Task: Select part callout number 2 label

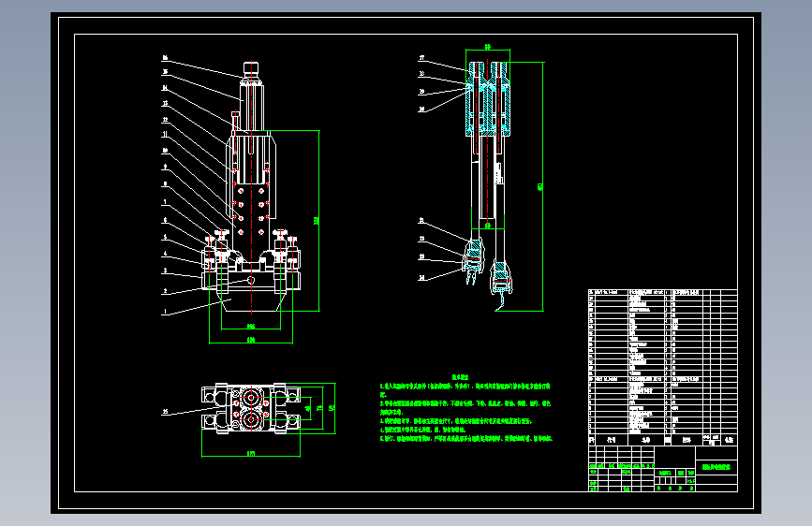Action: pos(165,291)
